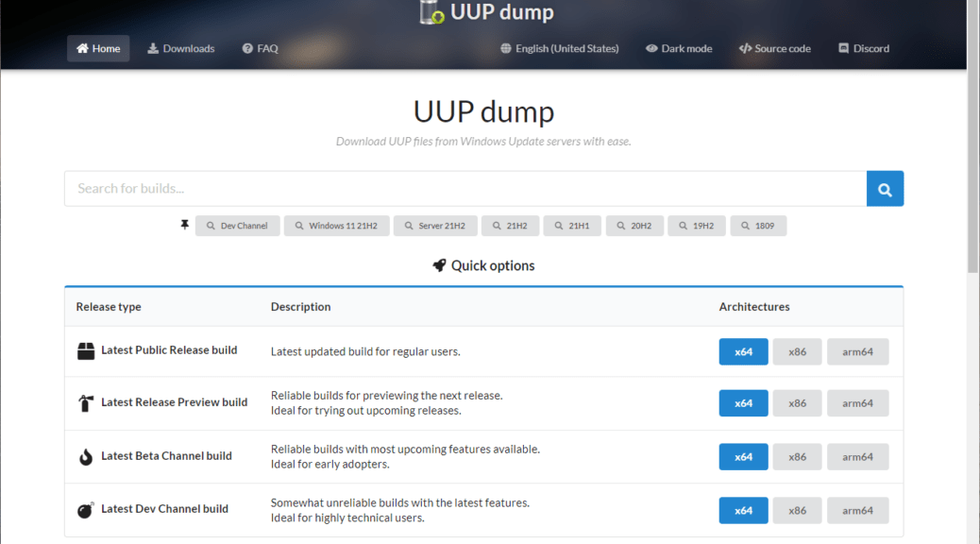Open the Discord link
The width and height of the screenshot is (980, 544).
tap(864, 48)
